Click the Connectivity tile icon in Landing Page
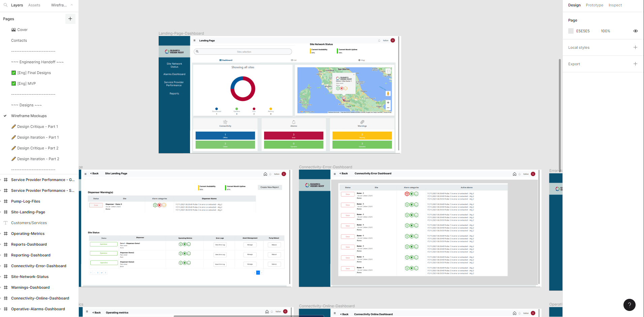The image size is (644, 317). pos(225,122)
